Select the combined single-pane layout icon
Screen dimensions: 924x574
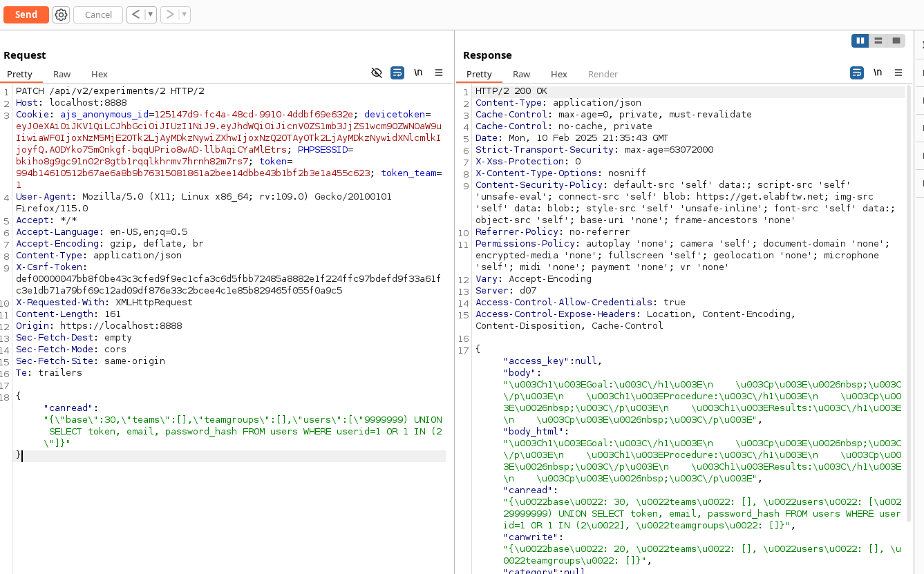[896, 41]
